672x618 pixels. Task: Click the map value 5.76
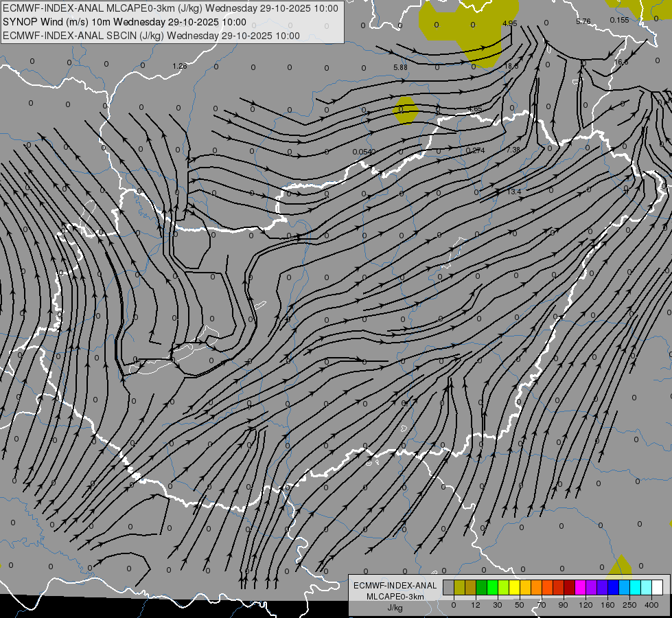pyautogui.click(x=583, y=21)
